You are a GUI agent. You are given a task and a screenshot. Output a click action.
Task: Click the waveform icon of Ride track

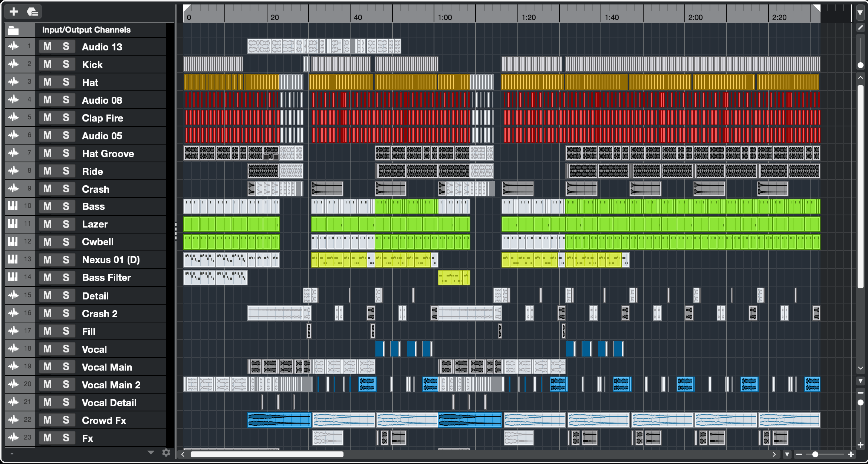[x=14, y=171]
